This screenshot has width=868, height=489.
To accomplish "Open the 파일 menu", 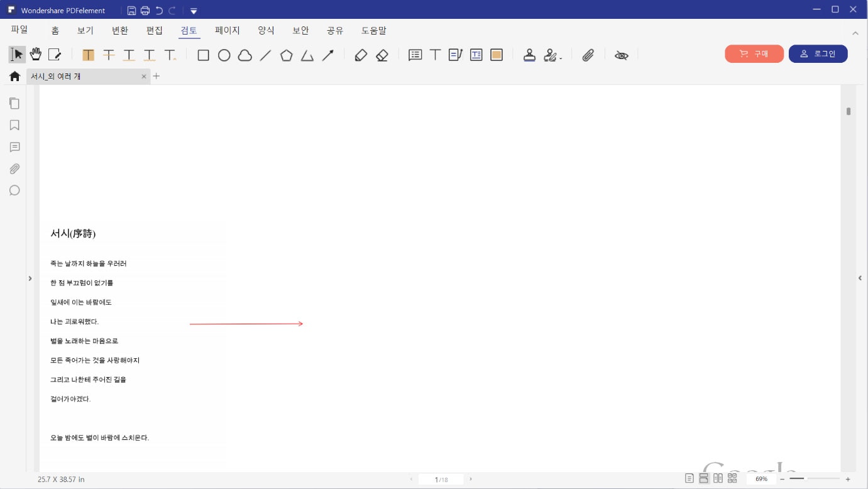I will (x=19, y=30).
